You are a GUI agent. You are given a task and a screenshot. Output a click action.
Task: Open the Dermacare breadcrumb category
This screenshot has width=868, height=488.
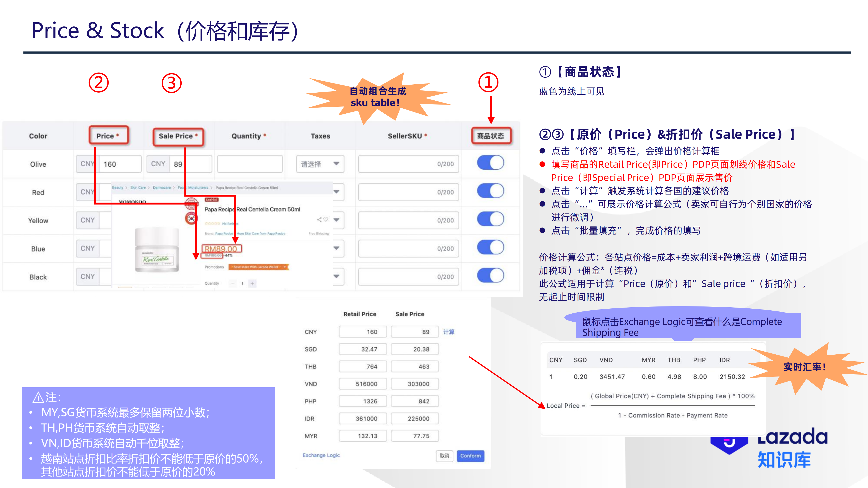162,188
